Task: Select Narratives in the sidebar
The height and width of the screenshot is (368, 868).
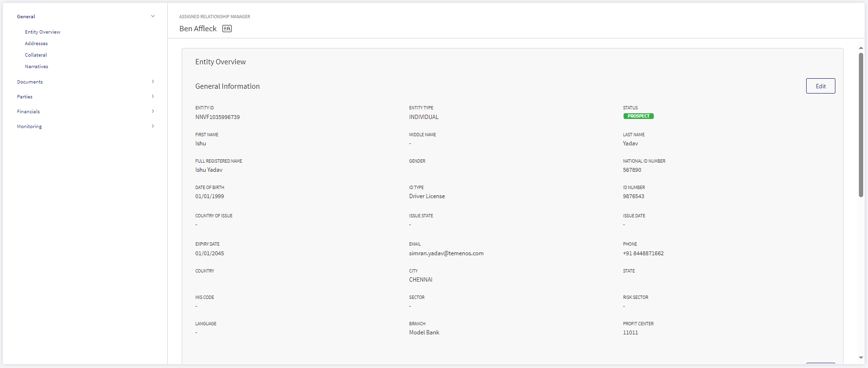Action: 36,67
